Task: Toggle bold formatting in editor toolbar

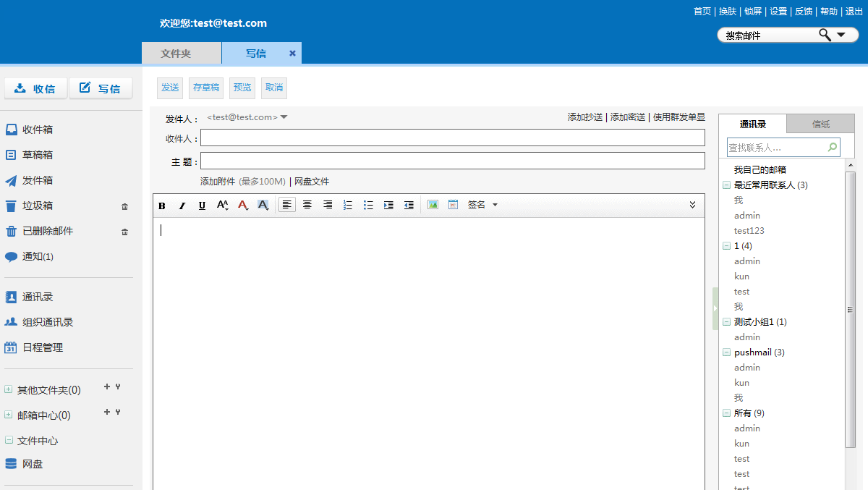Action: [x=162, y=206]
